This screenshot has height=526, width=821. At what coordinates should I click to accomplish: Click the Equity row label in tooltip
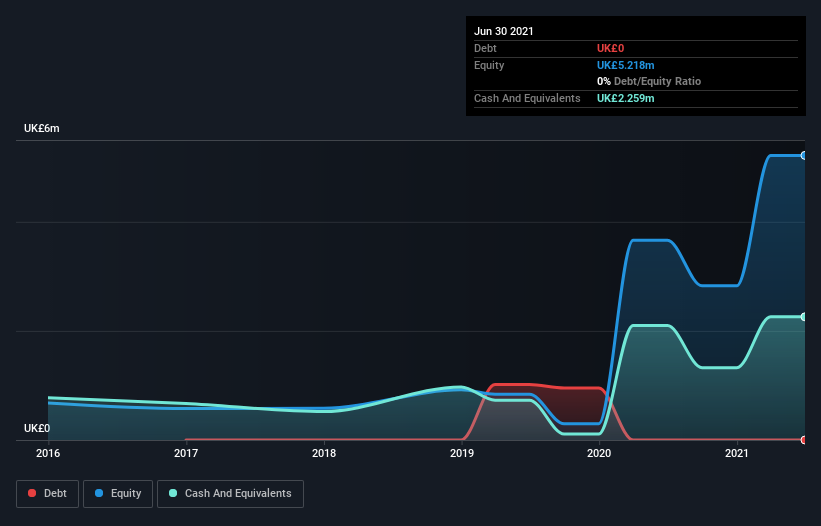tap(489, 65)
